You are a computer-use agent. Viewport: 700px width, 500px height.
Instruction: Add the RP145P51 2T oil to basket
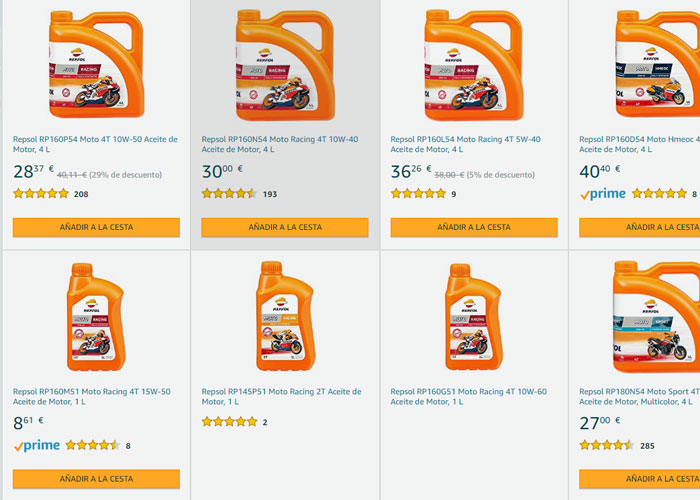coord(285,479)
